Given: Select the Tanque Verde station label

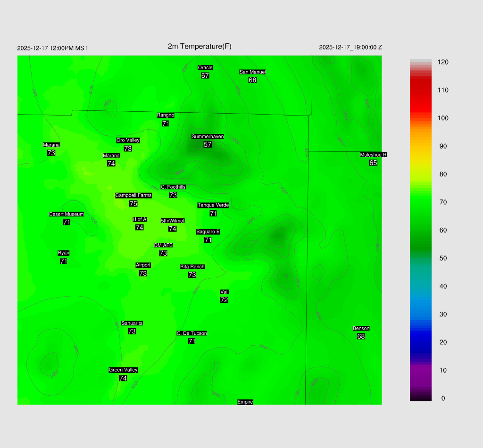Looking at the screenshot, I should (x=213, y=205).
